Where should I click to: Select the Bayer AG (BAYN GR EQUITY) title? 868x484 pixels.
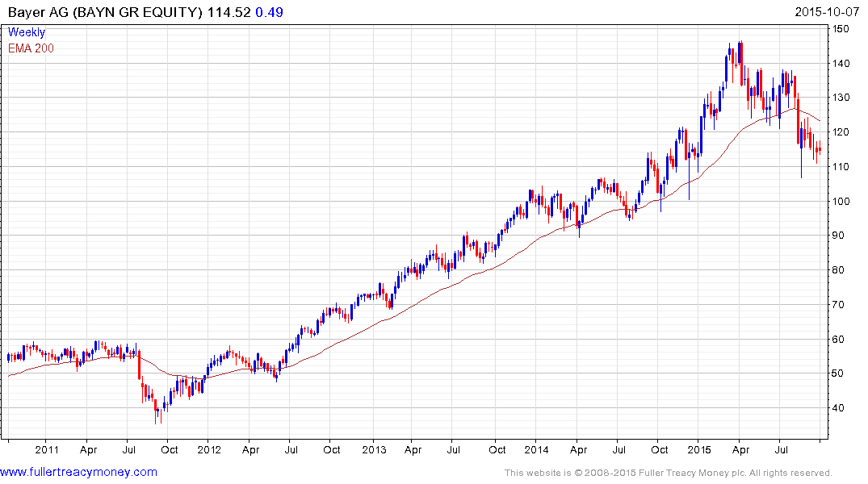coord(105,12)
